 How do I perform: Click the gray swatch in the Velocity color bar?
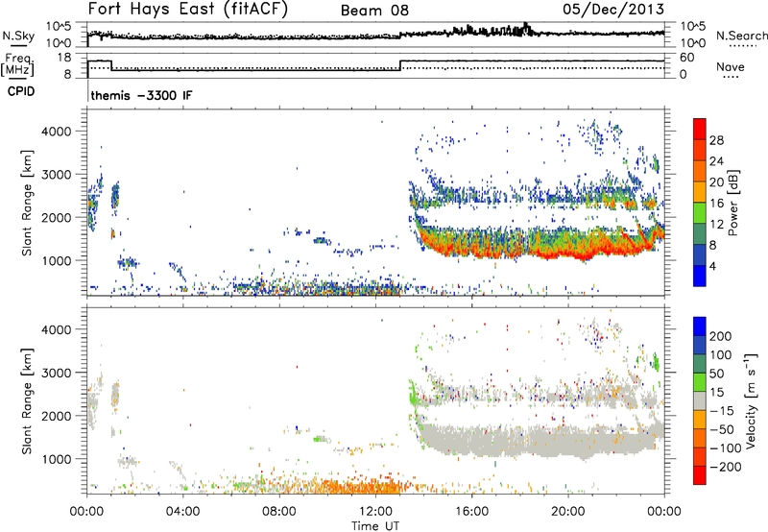coord(700,400)
